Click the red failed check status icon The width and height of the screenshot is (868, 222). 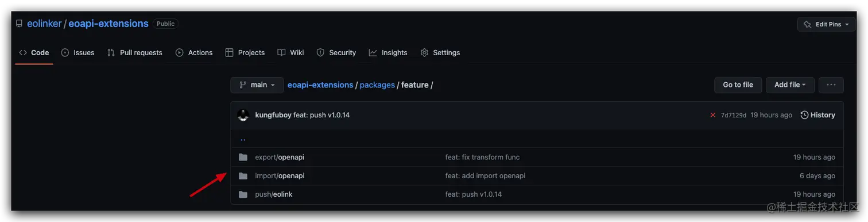pos(713,115)
